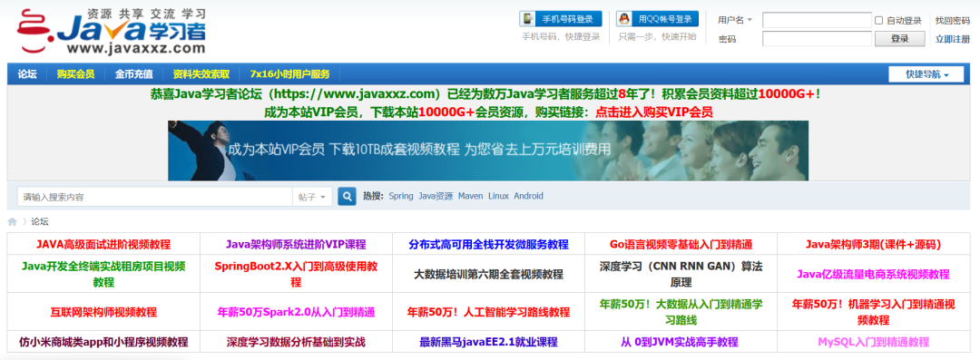Click hot search term Linux
Image resolution: width=980 pixels, height=360 pixels.
(x=499, y=196)
